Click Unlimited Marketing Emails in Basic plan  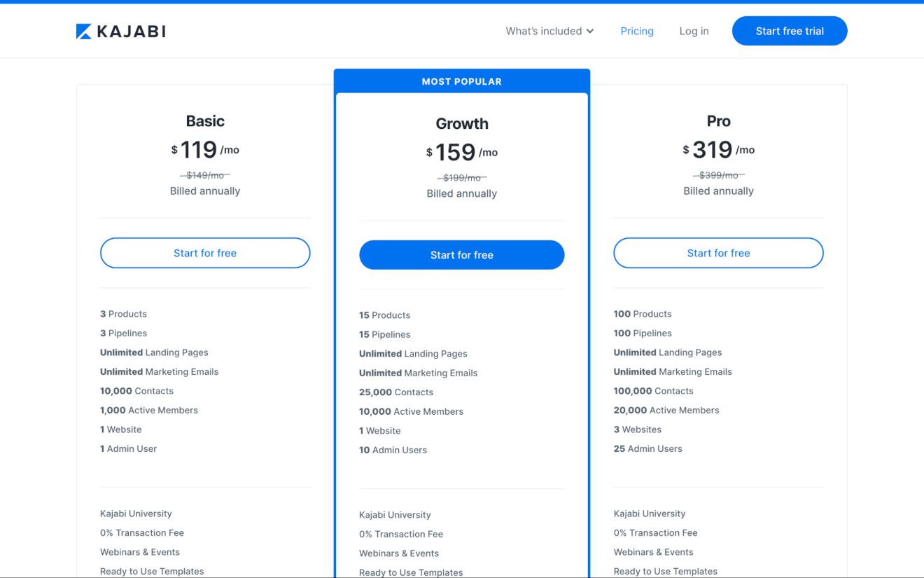pos(159,372)
